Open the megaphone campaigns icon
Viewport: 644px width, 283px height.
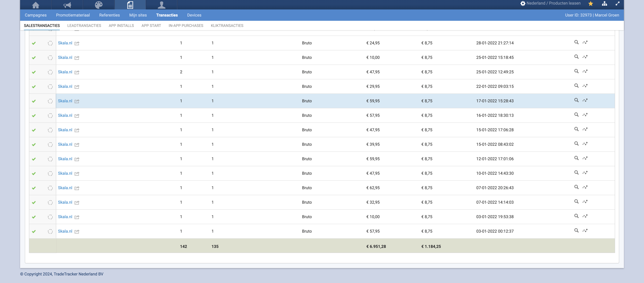tap(67, 5)
